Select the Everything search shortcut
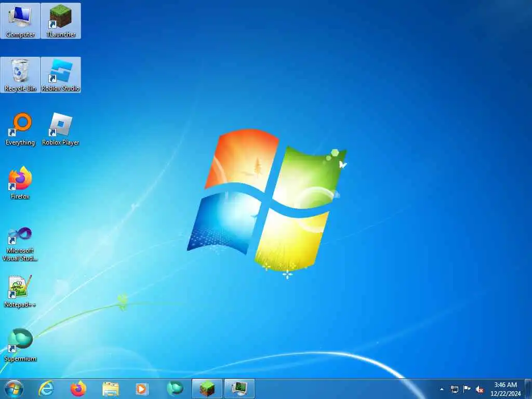The width and height of the screenshot is (532, 399). (20, 129)
